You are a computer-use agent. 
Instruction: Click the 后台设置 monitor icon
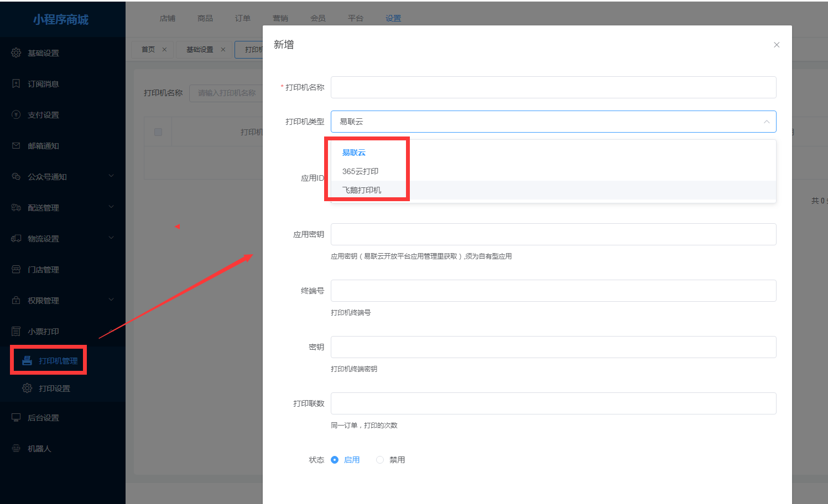tap(16, 417)
